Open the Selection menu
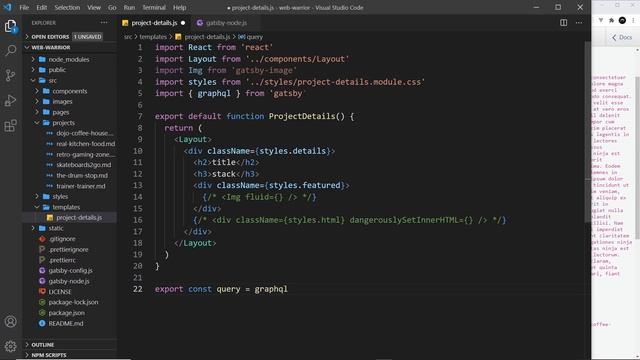Image resolution: width=640 pixels, height=360 pixels. (67, 7)
